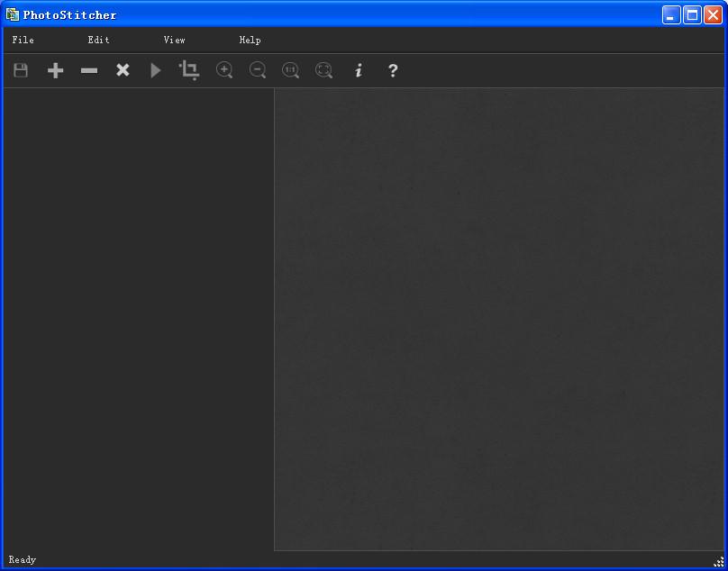
Task: Zoom in with the magnifier plus icon
Action: tap(224, 70)
